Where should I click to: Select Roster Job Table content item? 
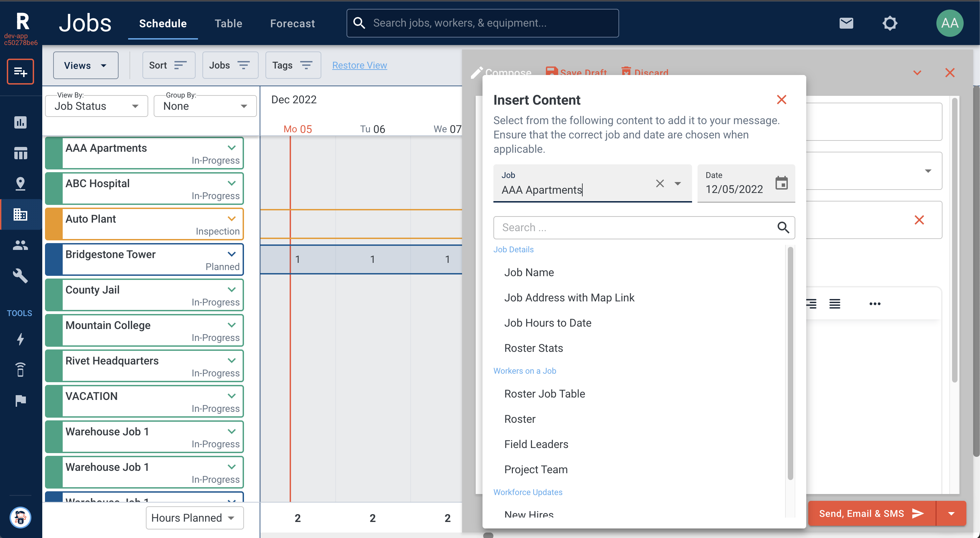click(x=545, y=394)
